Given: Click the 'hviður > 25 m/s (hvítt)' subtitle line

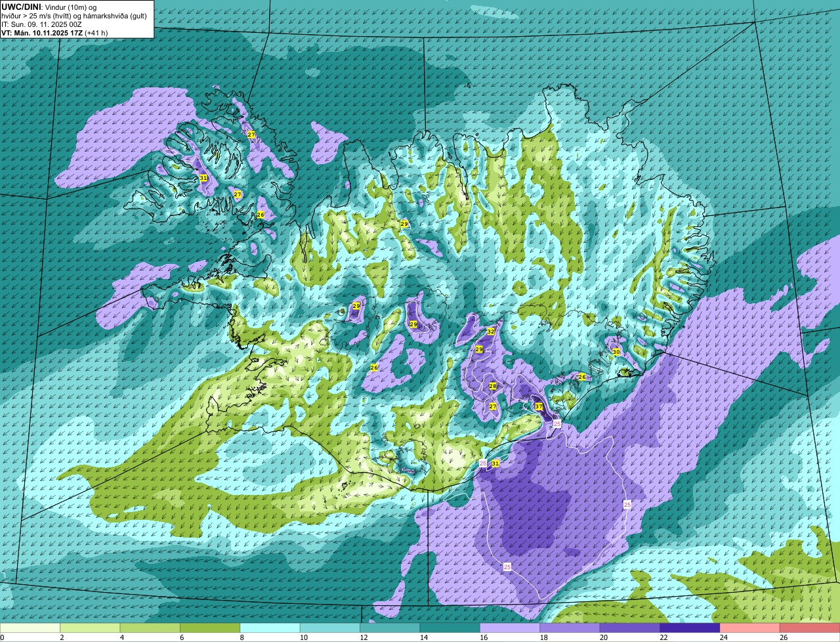Looking at the screenshot, I should [75, 16].
